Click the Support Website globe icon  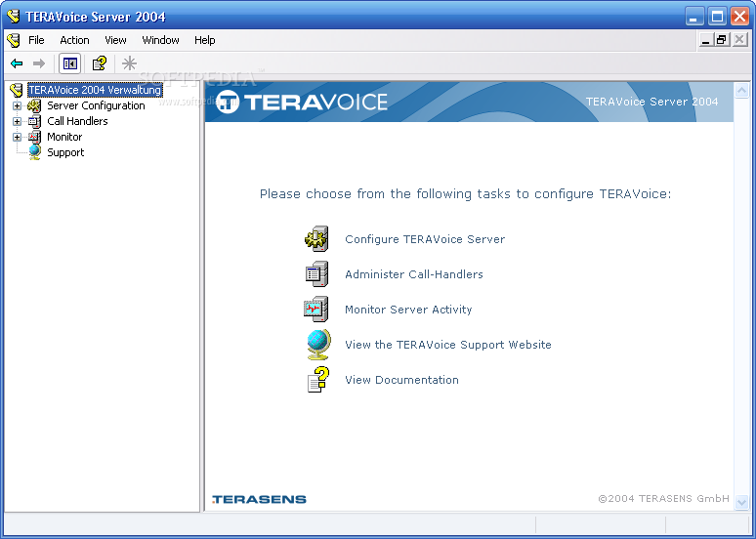pos(318,345)
